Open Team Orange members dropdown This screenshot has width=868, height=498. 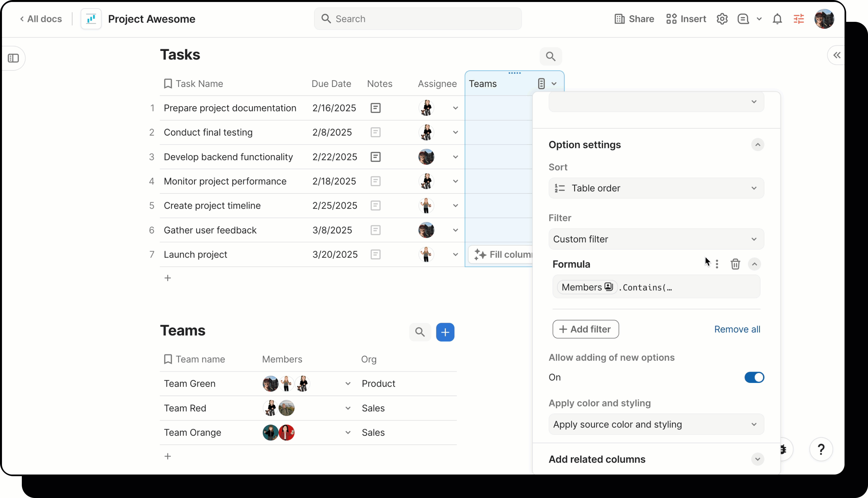[348, 433]
